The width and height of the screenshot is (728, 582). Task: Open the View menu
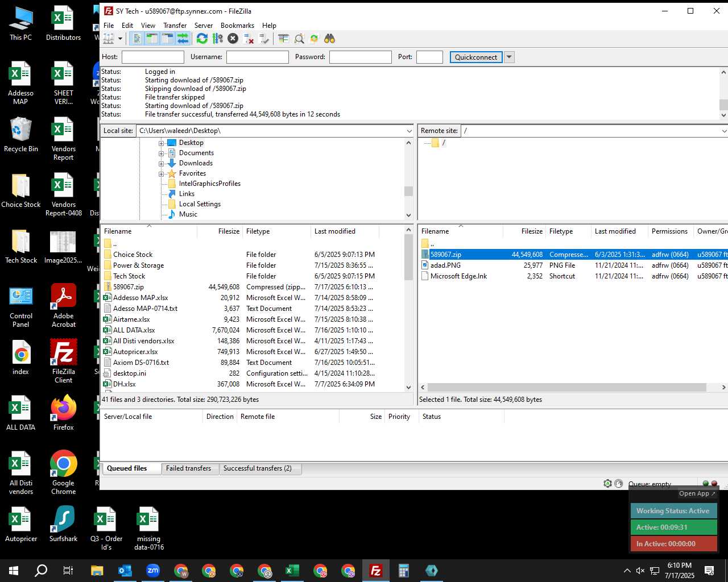(148, 26)
